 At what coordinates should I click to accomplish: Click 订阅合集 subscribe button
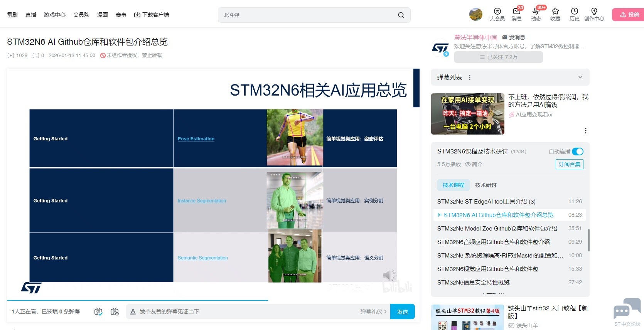coord(570,164)
